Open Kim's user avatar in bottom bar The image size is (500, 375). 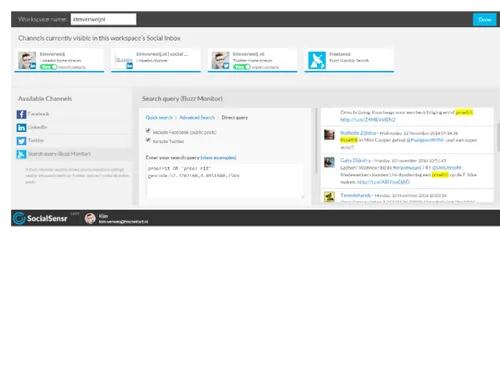pyautogui.click(x=90, y=218)
